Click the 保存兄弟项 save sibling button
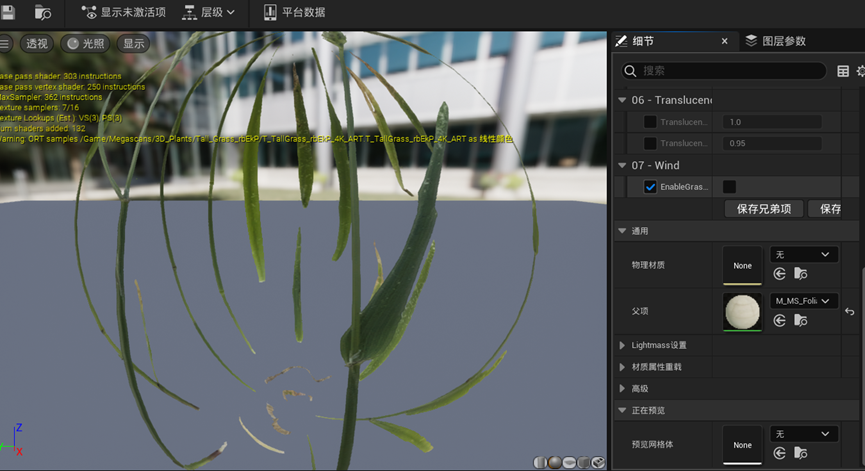 coord(763,208)
